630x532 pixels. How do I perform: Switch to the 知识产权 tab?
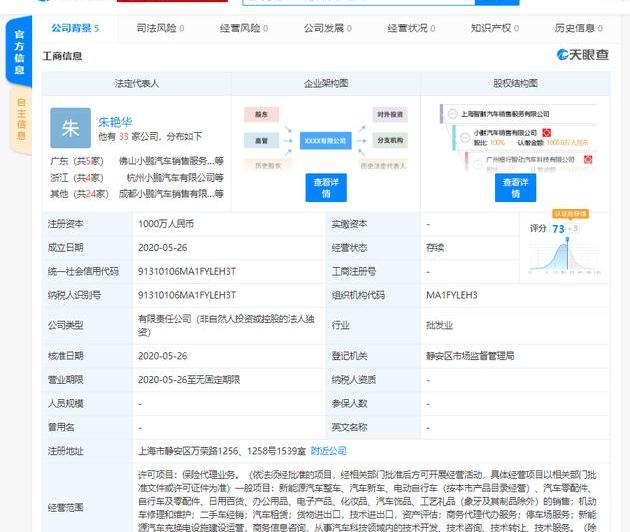[x=495, y=28]
